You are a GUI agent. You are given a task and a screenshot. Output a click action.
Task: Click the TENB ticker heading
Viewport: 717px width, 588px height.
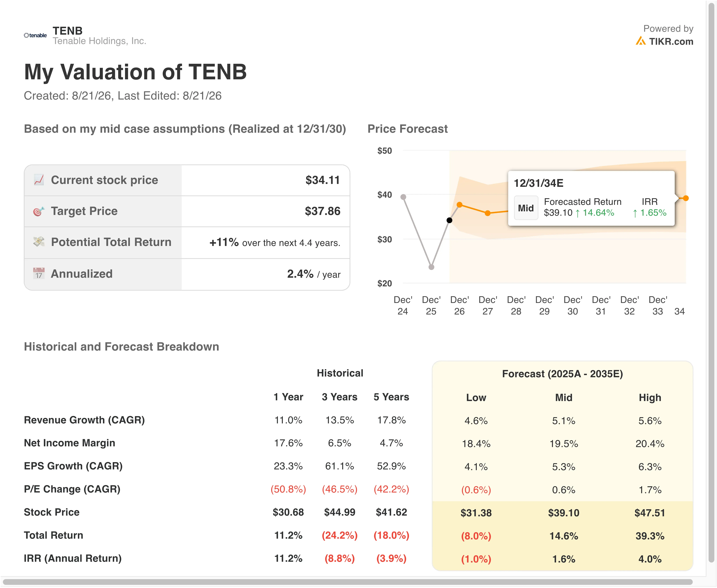[x=67, y=30]
